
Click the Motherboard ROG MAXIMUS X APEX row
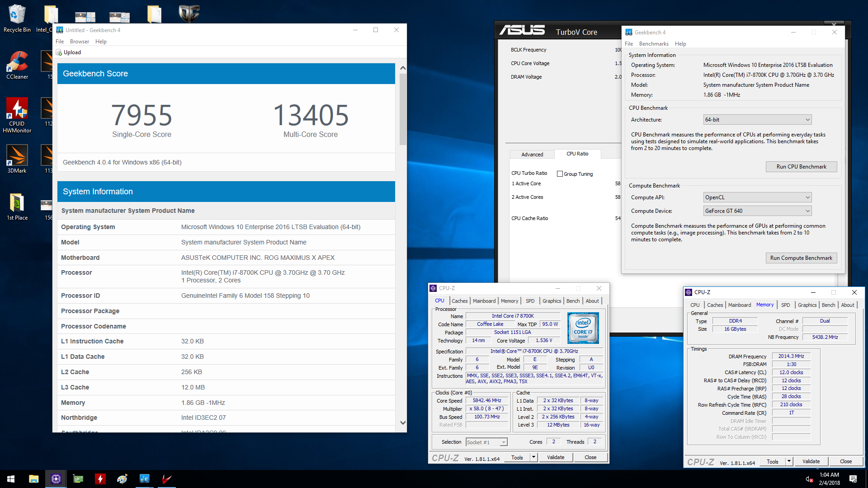point(226,258)
